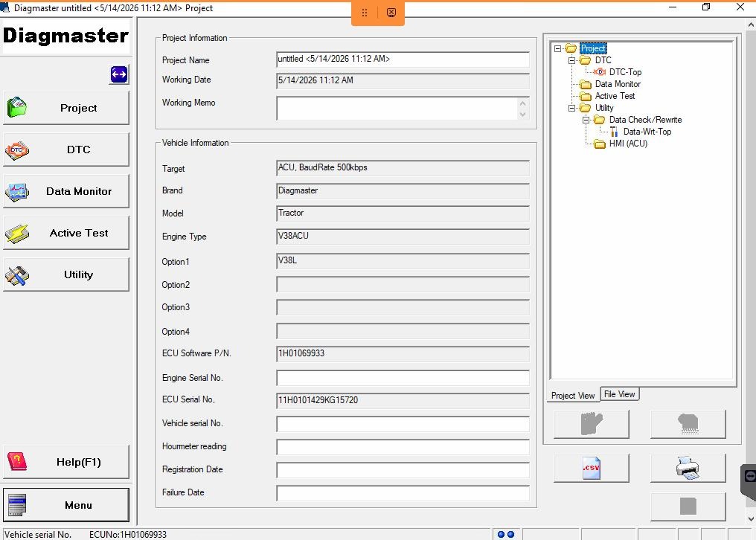This screenshot has width=756, height=540.
Task: Click the Data-Wrt-Top tool icon in tree
Action: pos(613,132)
